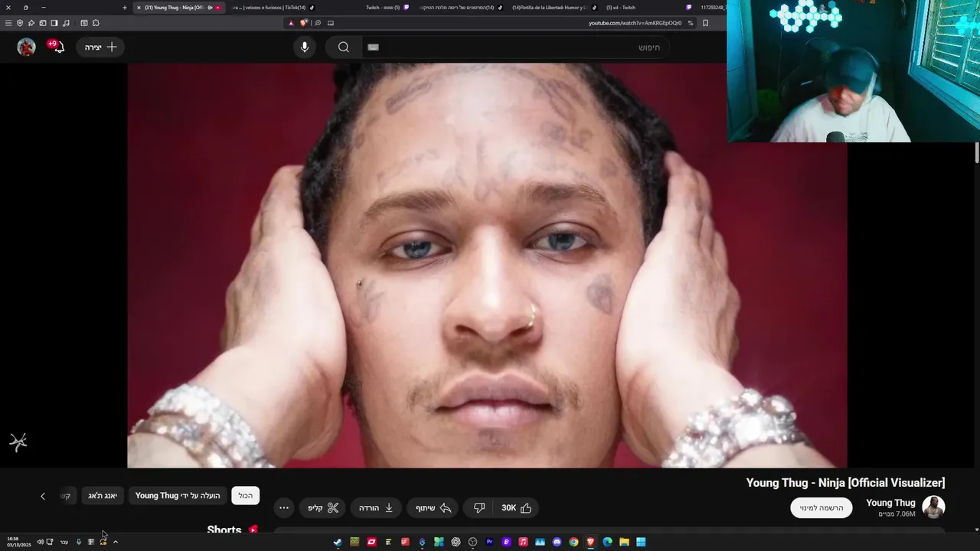Screen dimensions: 980x551
Task: Click the system volume speaker icon
Action: coord(40,542)
